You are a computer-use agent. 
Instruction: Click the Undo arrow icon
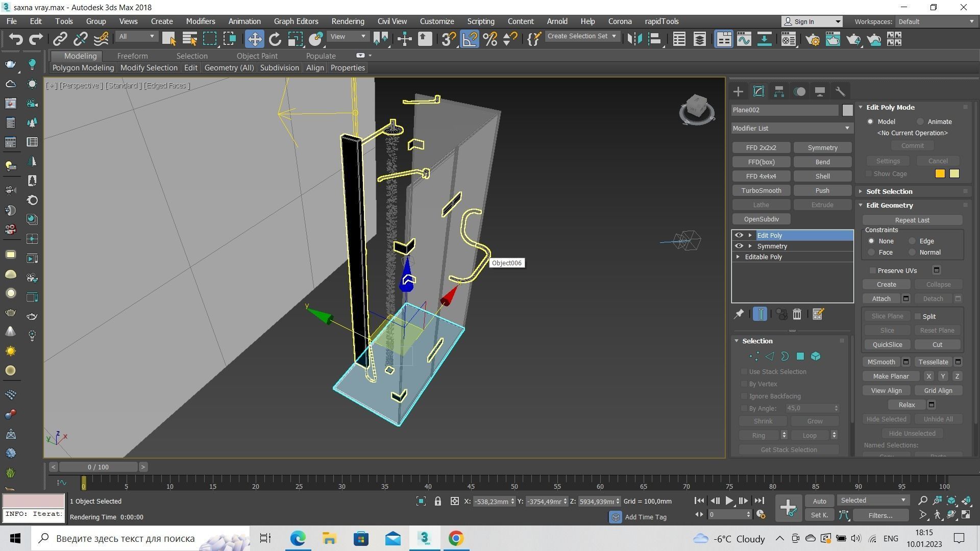[16, 39]
